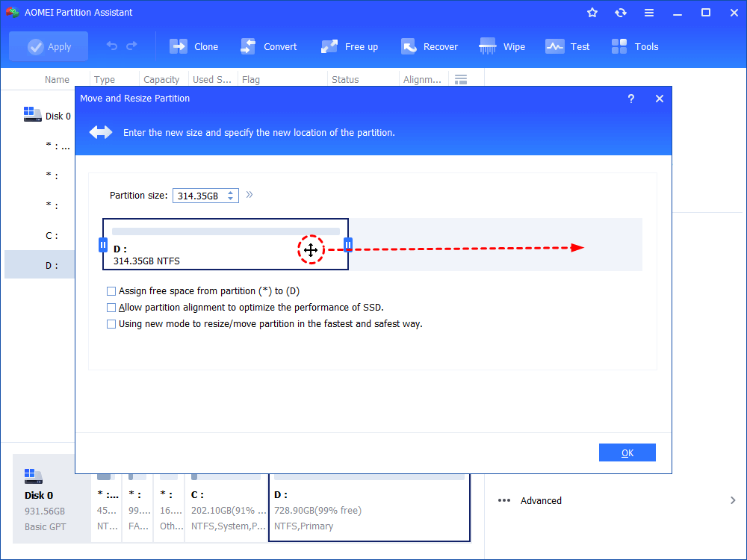
Task: Open the Free up tool
Action: 349,46
